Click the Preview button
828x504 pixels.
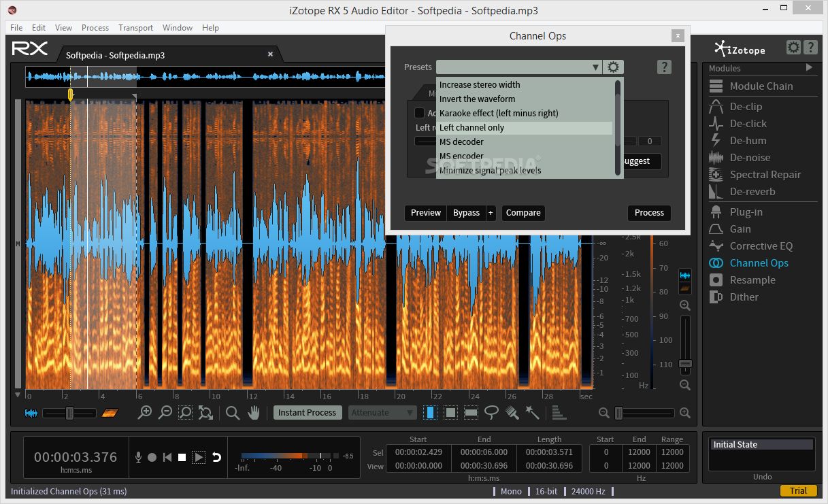click(x=426, y=213)
